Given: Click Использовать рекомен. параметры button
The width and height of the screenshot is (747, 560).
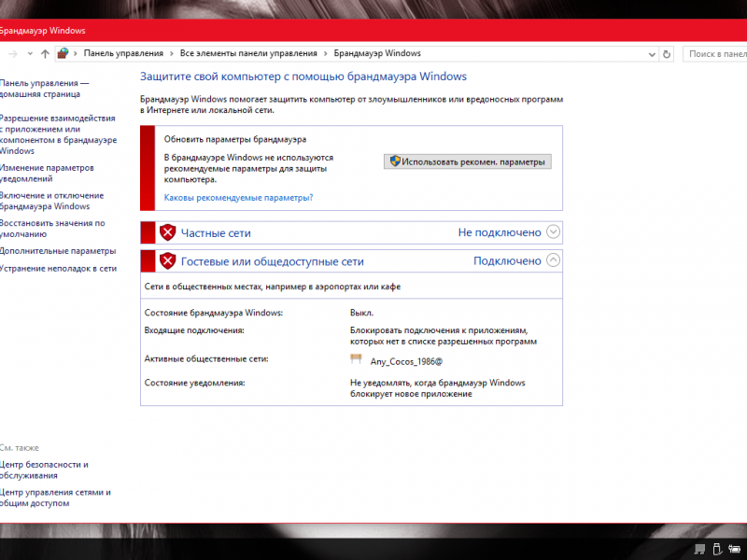Looking at the screenshot, I should click(x=468, y=161).
